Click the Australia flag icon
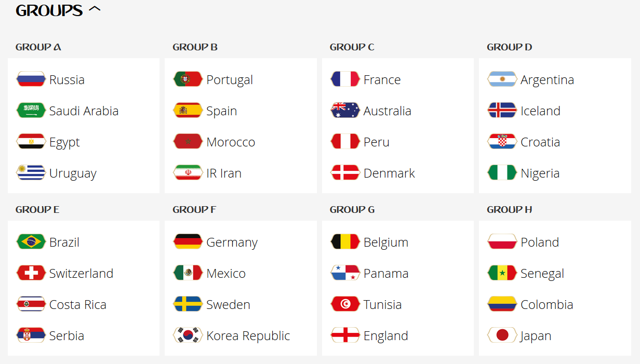 click(x=345, y=111)
